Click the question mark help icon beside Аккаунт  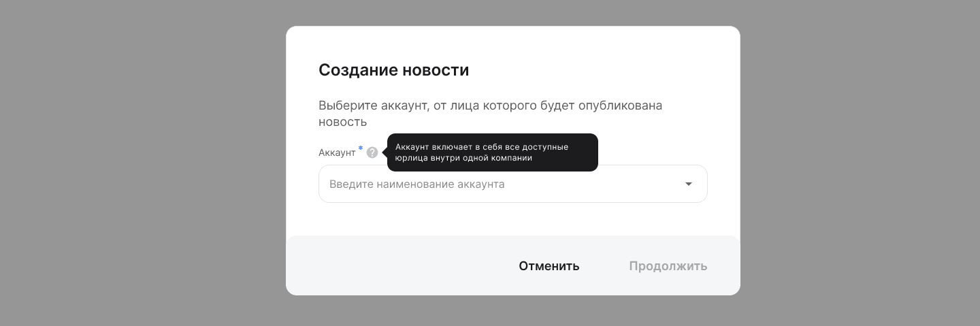pyautogui.click(x=372, y=152)
